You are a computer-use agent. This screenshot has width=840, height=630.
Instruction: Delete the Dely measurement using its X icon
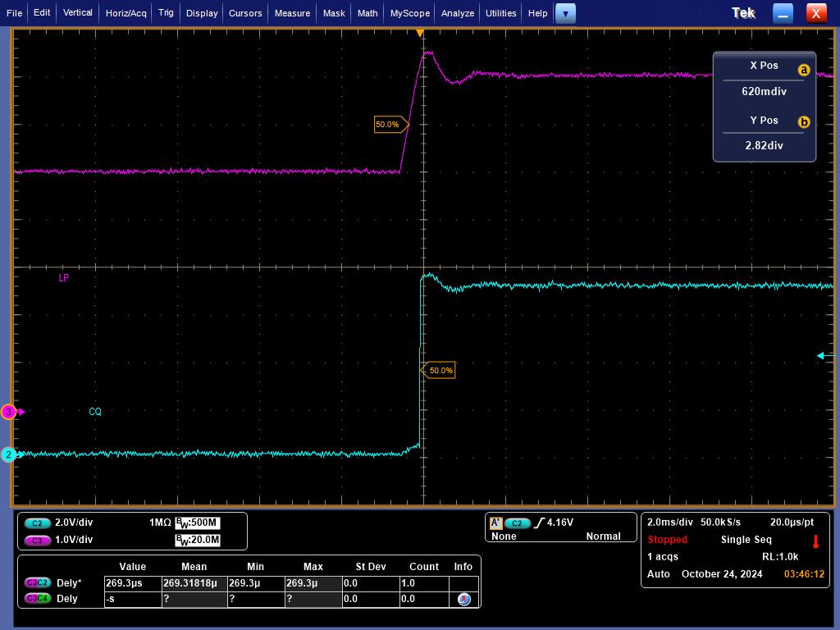463,599
